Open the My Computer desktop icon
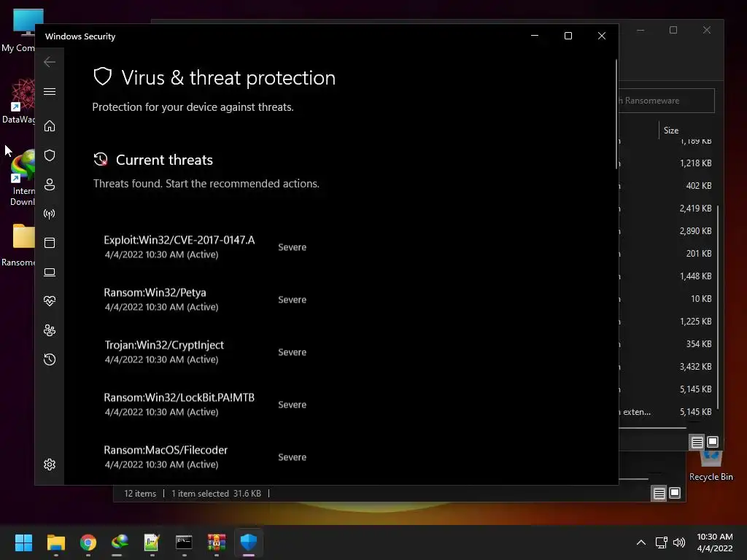This screenshot has height=560, width=747. coord(19,30)
